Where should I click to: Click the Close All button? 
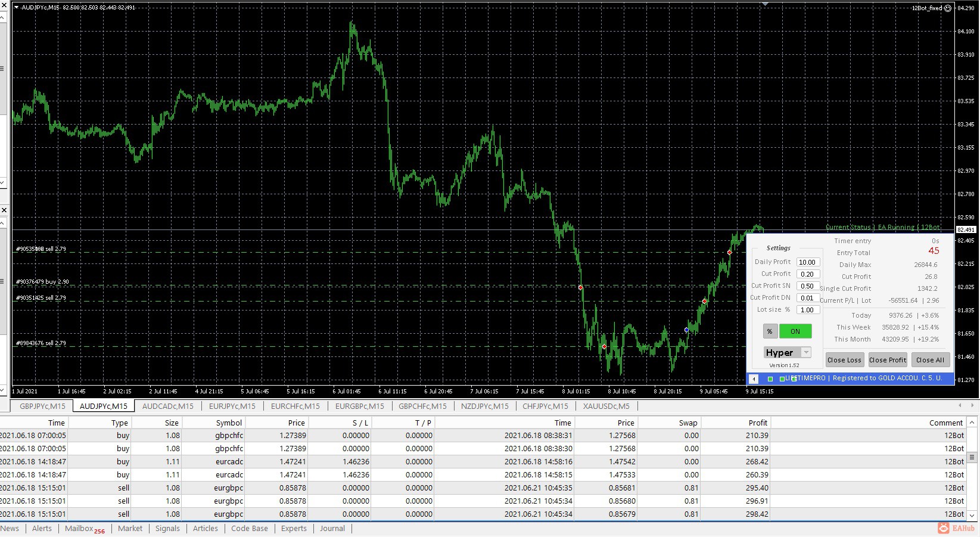tap(930, 359)
